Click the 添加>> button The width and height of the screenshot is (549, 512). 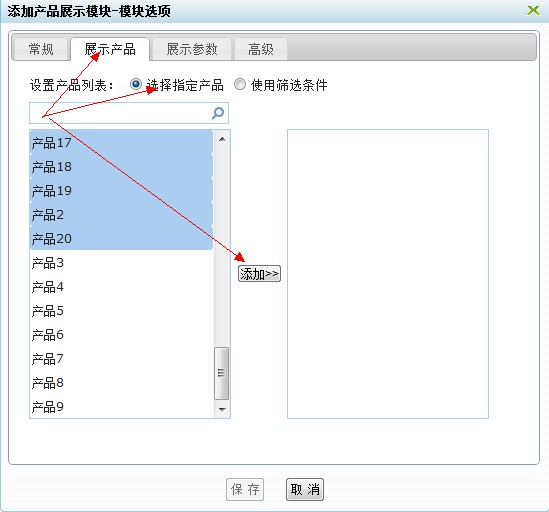pyautogui.click(x=259, y=274)
